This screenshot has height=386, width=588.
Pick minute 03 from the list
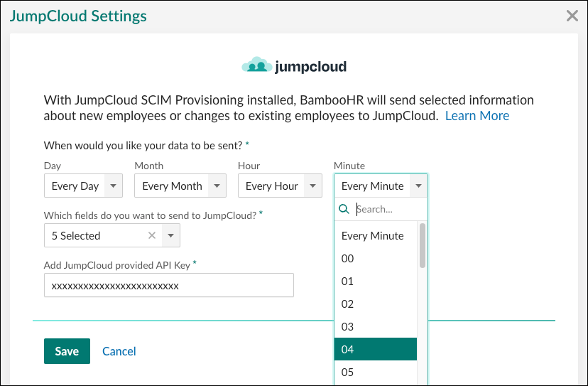[348, 327]
